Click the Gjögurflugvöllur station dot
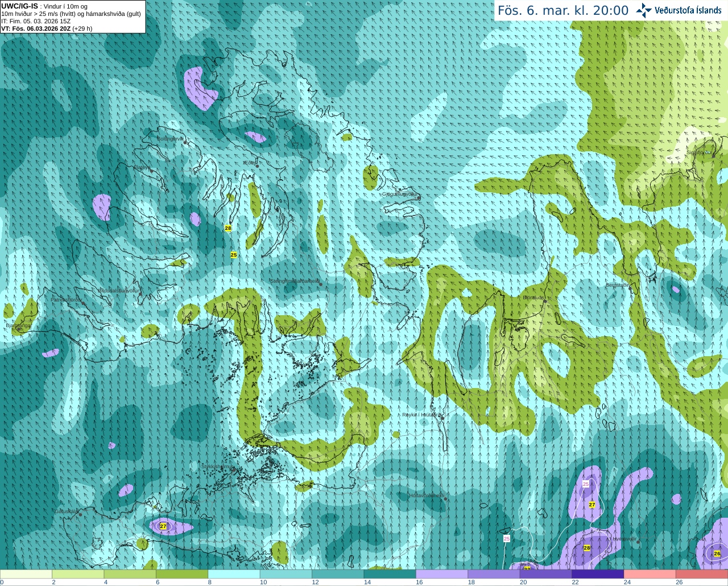The width and height of the screenshot is (728, 586). click(419, 198)
